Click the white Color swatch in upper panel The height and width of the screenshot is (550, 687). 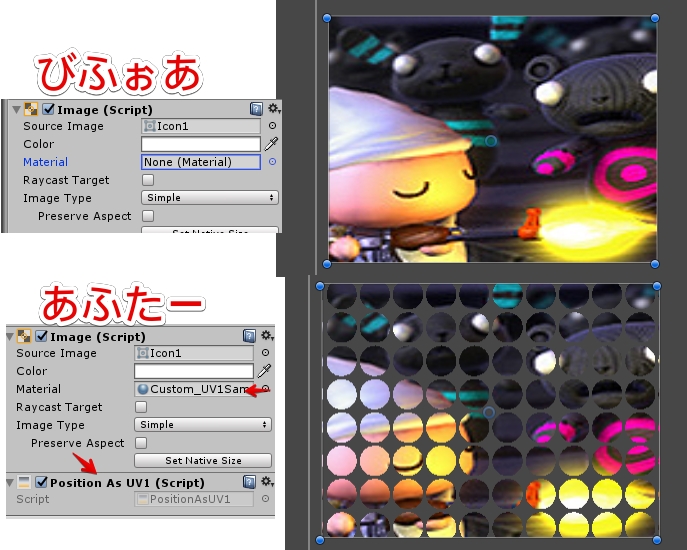[x=201, y=144]
